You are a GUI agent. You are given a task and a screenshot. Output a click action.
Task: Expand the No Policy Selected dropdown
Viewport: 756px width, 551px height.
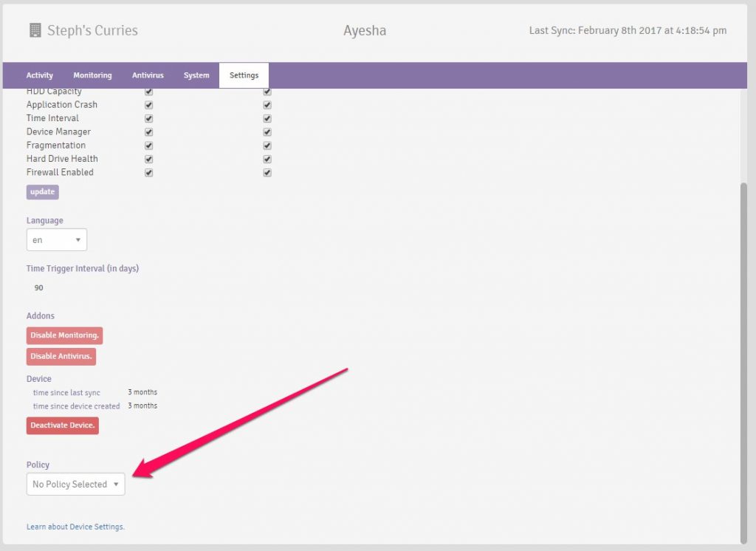[75, 485]
